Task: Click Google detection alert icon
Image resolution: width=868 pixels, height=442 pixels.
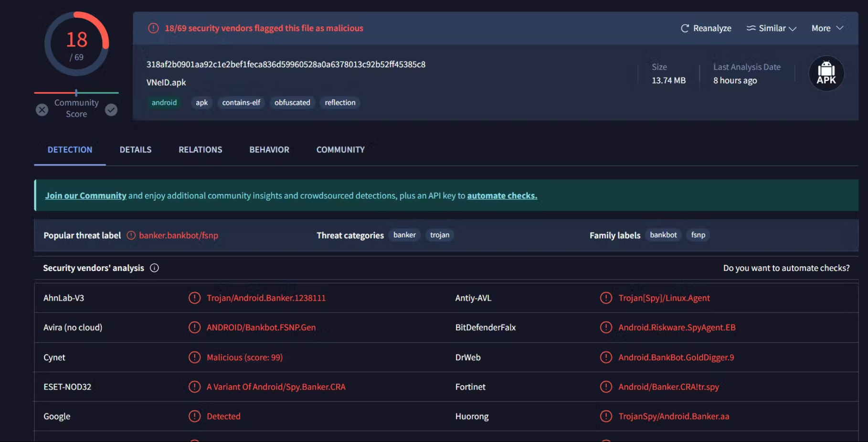Action: 194,416
